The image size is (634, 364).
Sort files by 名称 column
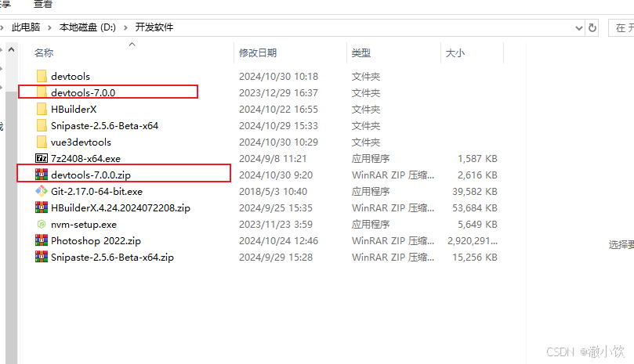click(x=44, y=53)
